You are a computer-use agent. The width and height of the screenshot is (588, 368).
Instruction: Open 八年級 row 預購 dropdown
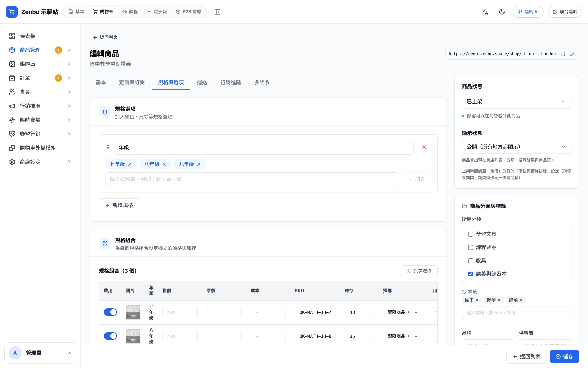(403, 336)
